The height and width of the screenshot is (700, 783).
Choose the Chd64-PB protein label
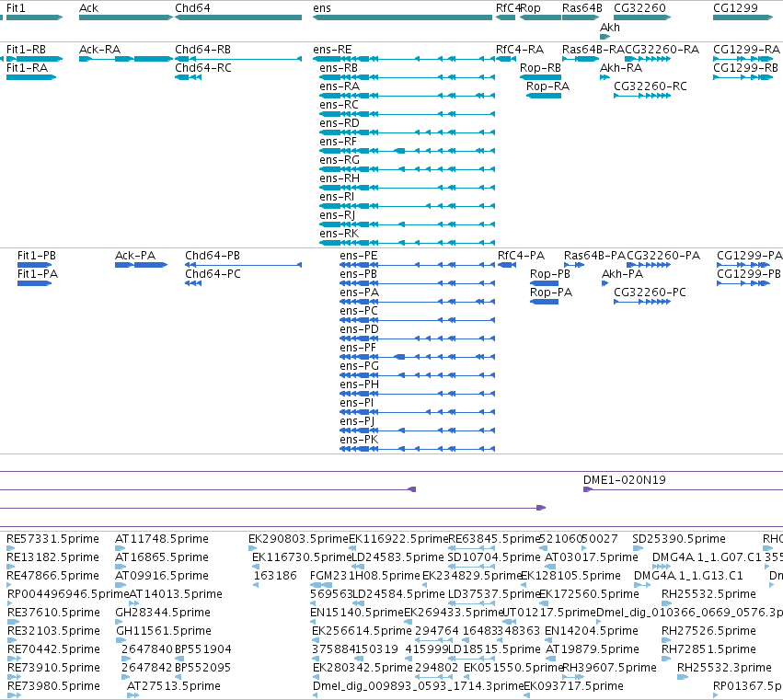click(213, 256)
